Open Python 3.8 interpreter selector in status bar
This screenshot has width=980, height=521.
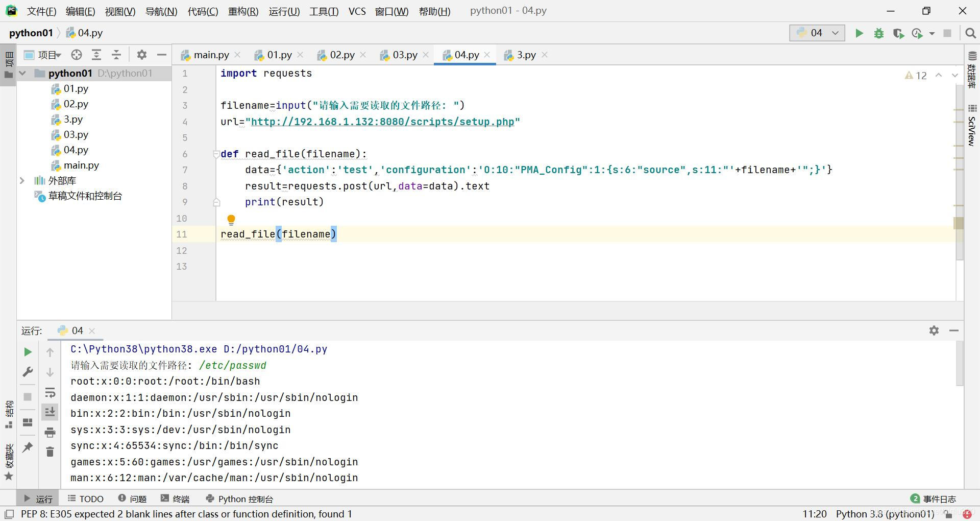tap(885, 514)
